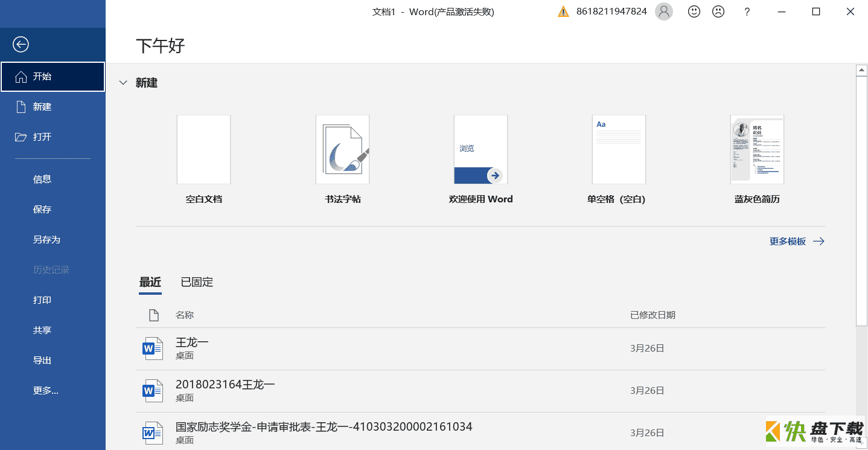Viewport: 868px width, 450px height.
Task: Open the recent file 王龙一
Action: [480, 349]
